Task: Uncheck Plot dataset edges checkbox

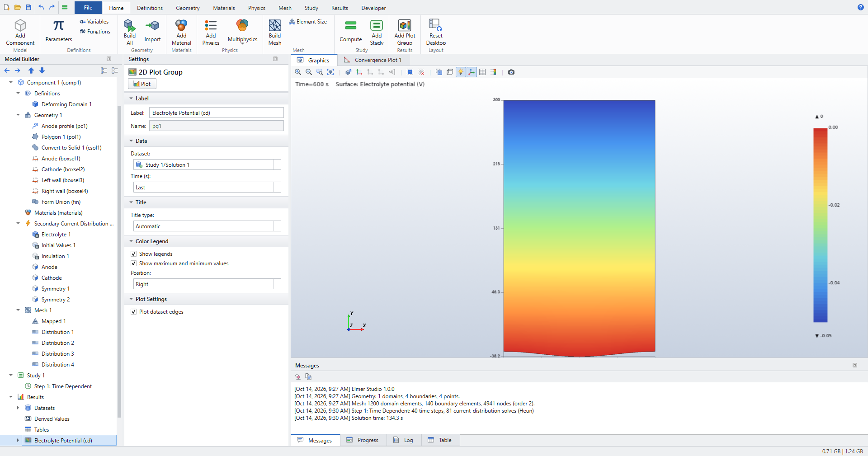Action: click(x=133, y=312)
